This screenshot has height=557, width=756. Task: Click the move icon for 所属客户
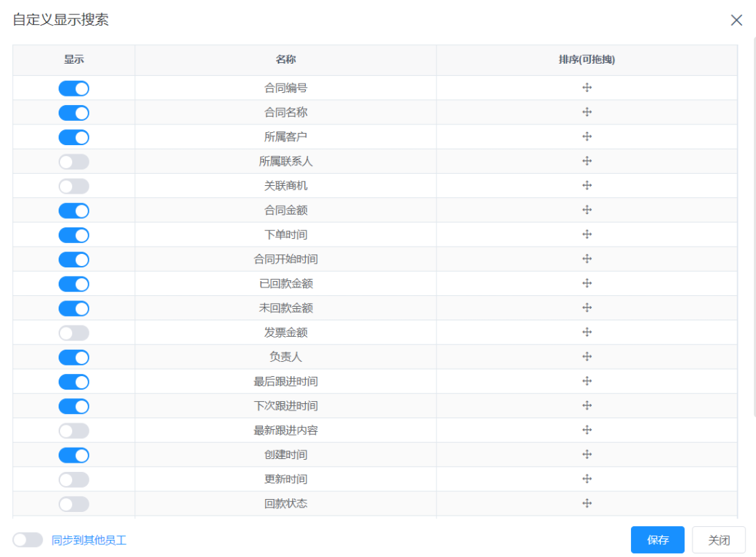(587, 137)
